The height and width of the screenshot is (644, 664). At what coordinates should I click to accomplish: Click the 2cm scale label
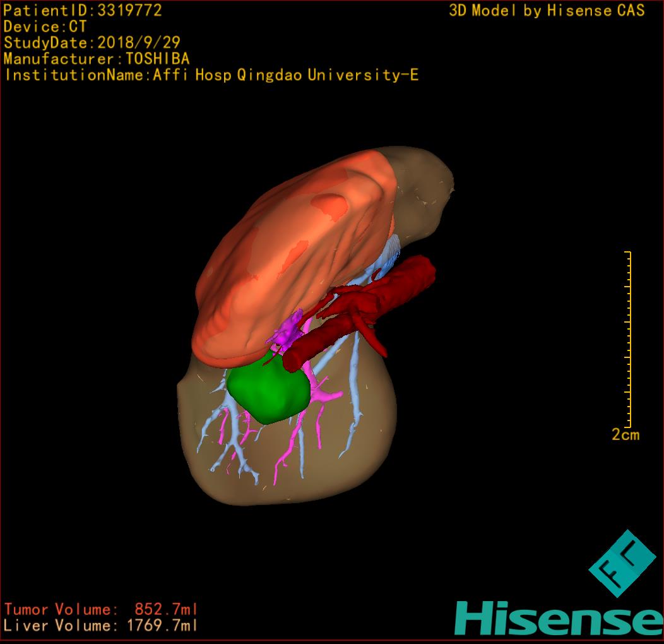[x=625, y=434]
